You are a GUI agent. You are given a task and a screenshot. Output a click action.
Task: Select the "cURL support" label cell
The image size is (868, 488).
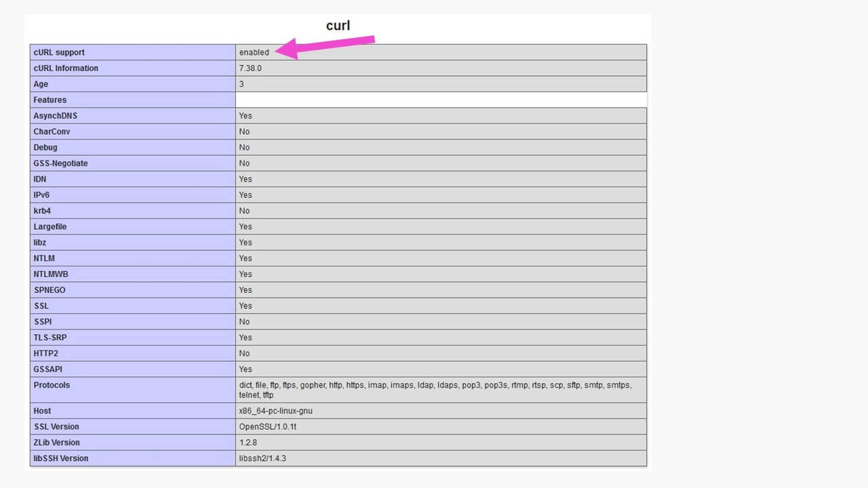point(133,52)
